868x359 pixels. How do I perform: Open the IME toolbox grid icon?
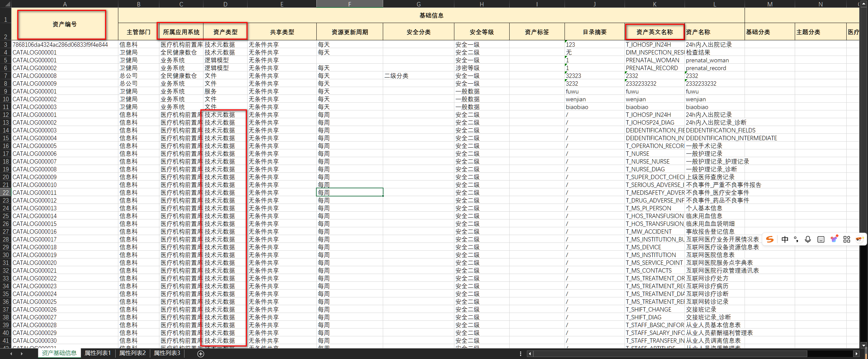pos(847,239)
